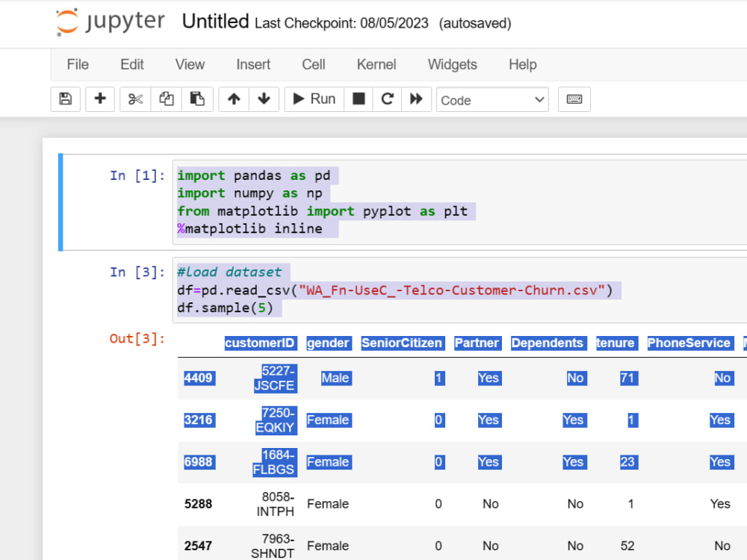Open the Cell menu
The image size is (747, 560).
tap(314, 64)
